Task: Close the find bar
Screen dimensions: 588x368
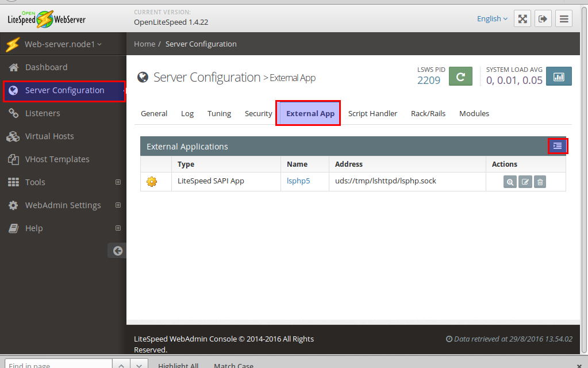Action: [x=579, y=365]
